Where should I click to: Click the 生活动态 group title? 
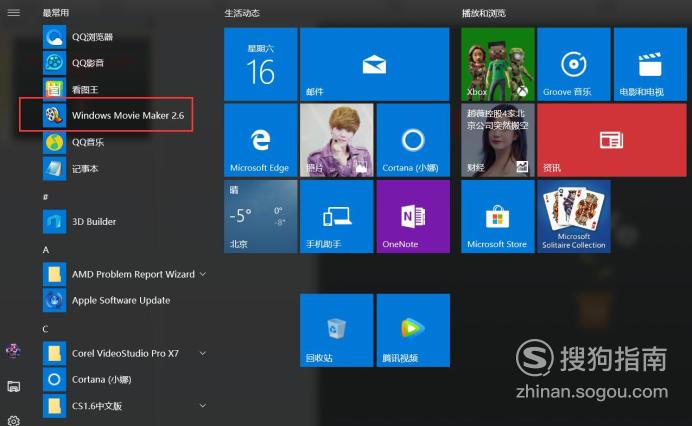click(242, 13)
